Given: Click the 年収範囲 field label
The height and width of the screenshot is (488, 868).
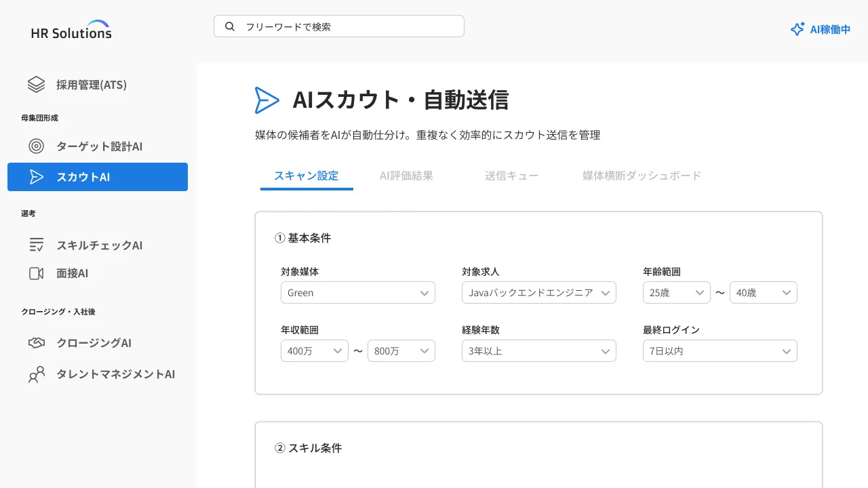Looking at the screenshot, I should (300, 330).
